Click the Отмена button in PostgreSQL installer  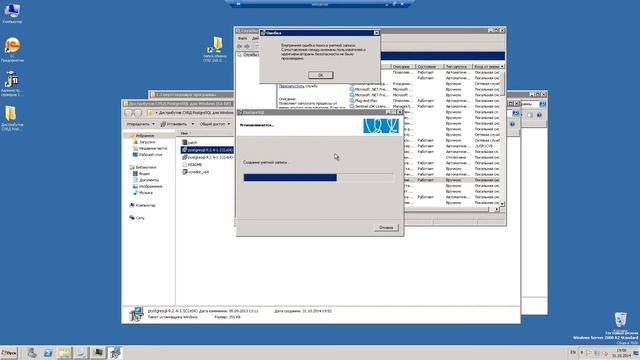386,227
